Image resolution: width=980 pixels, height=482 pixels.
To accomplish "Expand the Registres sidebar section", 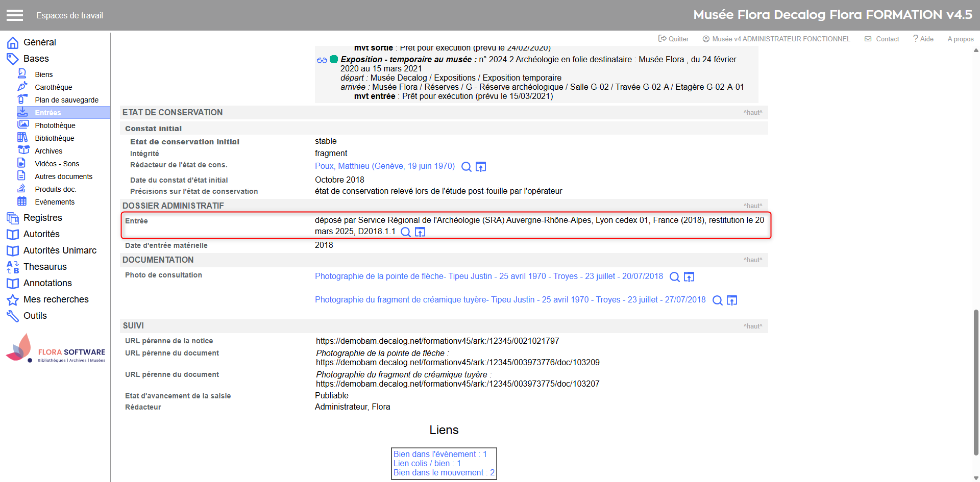I will point(42,218).
